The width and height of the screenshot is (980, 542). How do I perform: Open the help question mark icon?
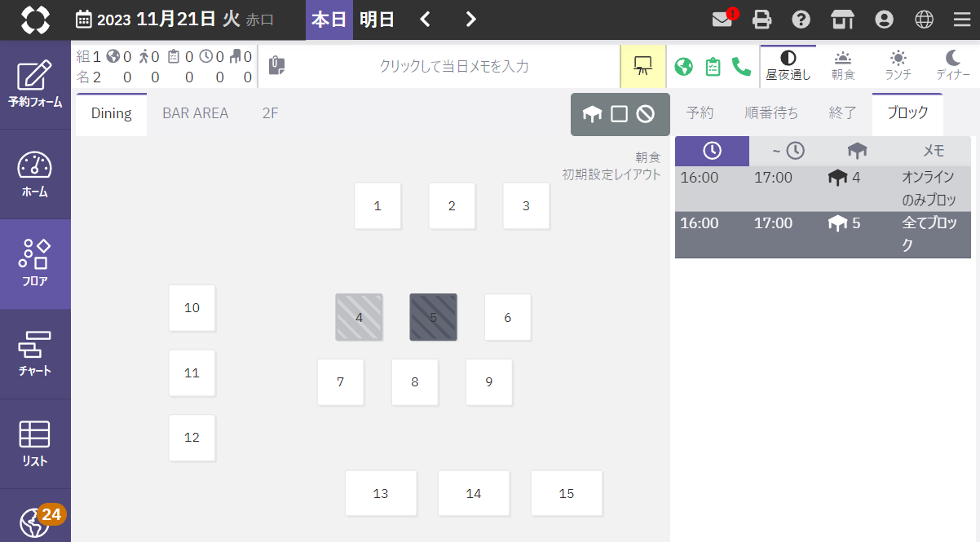pyautogui.click(x=801, y=20)
